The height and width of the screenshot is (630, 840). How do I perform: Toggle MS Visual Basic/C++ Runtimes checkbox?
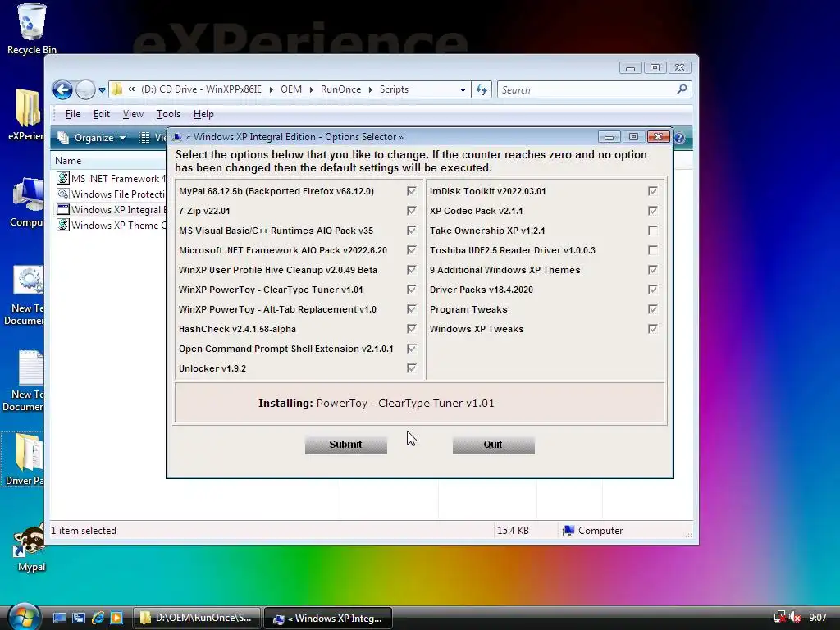pyautogui.click(x=412, y=231)
